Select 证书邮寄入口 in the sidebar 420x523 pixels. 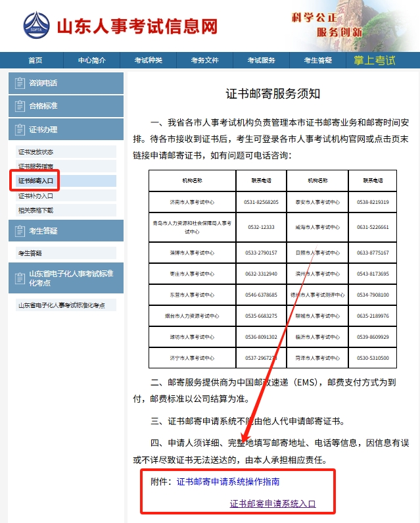[x=36, y=181]
